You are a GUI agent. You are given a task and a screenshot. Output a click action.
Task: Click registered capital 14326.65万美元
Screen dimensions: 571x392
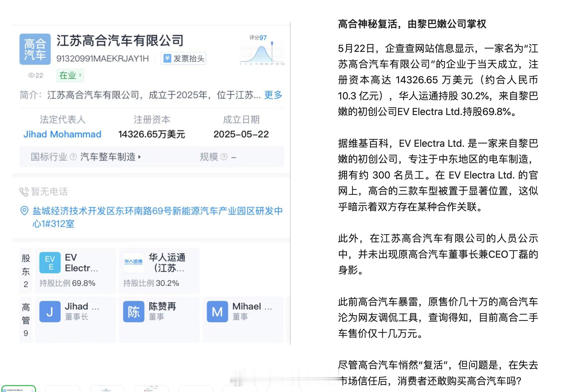151,134
